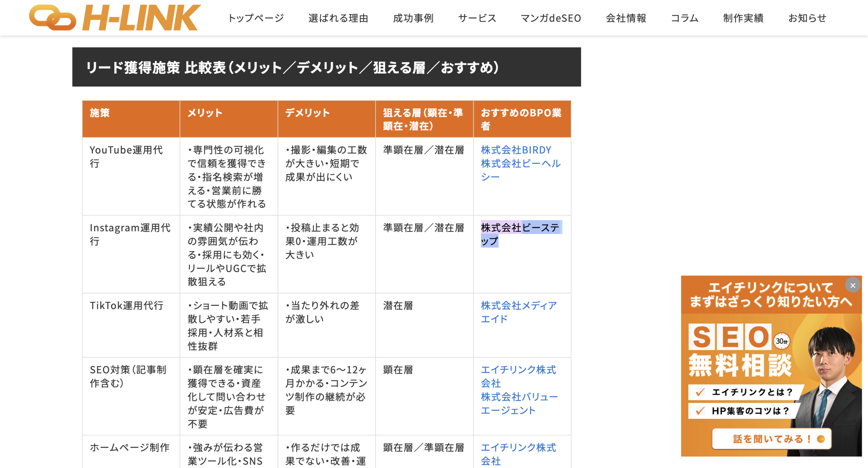Click Instagram運用代行 table cell

(x=131, y=254)
